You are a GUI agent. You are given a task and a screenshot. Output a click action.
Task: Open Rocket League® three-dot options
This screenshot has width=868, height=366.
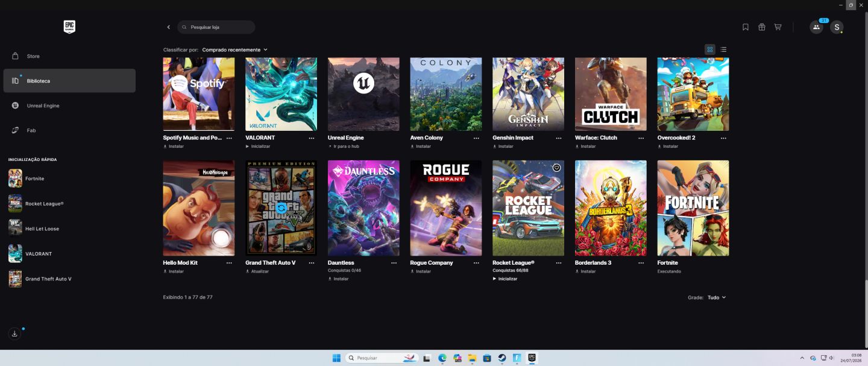[559, 263]
